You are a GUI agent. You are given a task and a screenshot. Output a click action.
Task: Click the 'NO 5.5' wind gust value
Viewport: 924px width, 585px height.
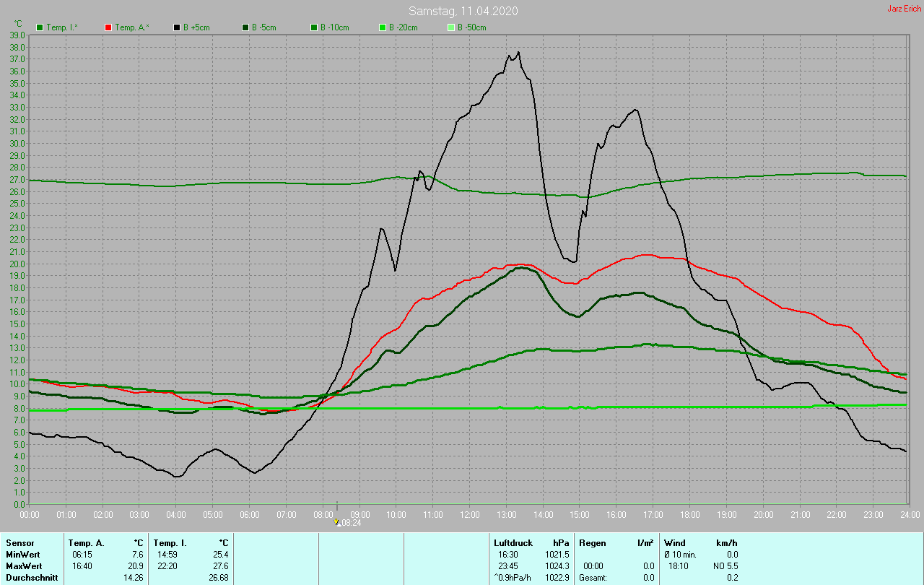724,566
